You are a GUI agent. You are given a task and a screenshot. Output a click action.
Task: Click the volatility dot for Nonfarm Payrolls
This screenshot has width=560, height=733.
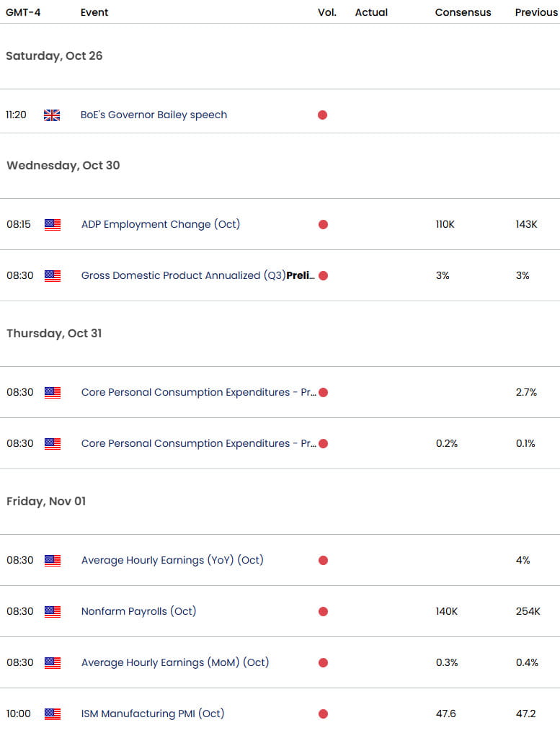[x=323, y=611]
